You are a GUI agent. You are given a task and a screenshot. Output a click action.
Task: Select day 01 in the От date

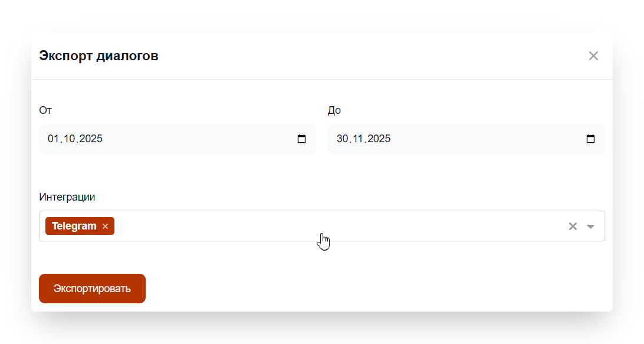[x=54, y=139]
